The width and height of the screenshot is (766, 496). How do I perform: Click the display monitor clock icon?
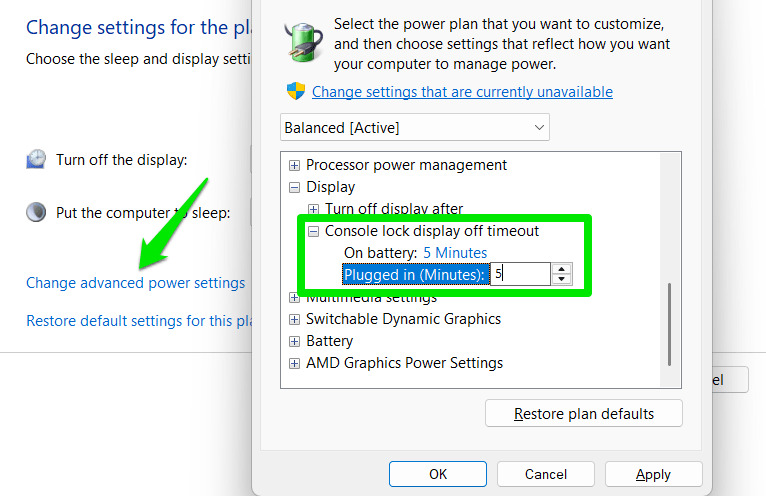point(36,159)
